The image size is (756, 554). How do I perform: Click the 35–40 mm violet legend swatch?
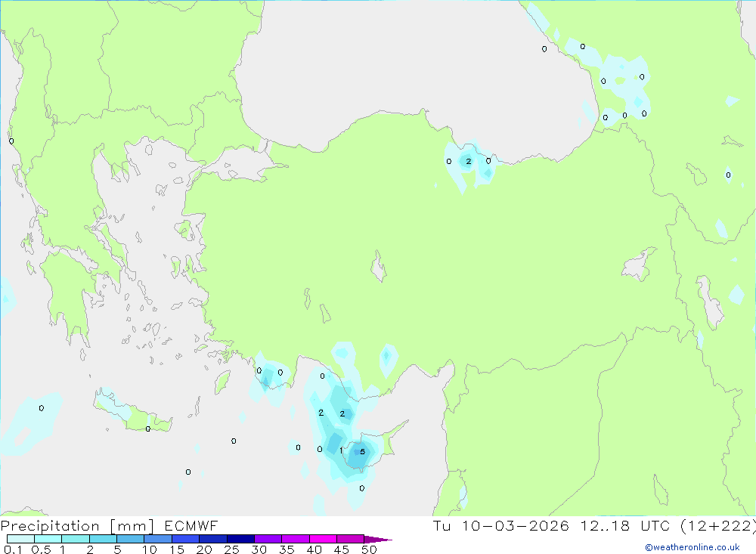pos(295,539)
